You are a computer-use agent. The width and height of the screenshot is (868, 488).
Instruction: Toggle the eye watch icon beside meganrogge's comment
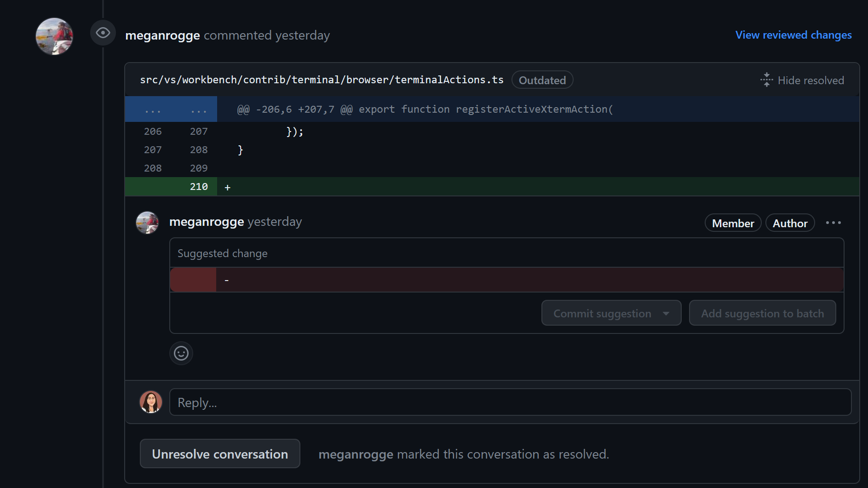coord(103,32)
